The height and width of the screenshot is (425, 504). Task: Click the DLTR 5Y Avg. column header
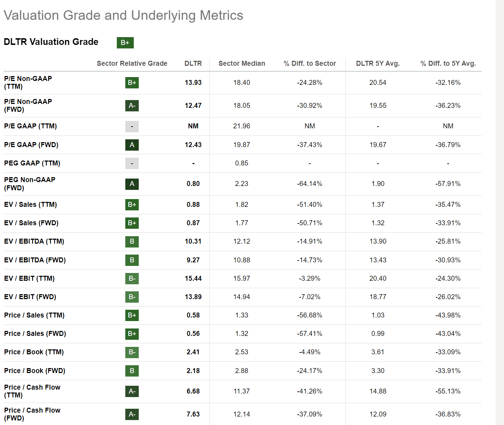[378, 64]
